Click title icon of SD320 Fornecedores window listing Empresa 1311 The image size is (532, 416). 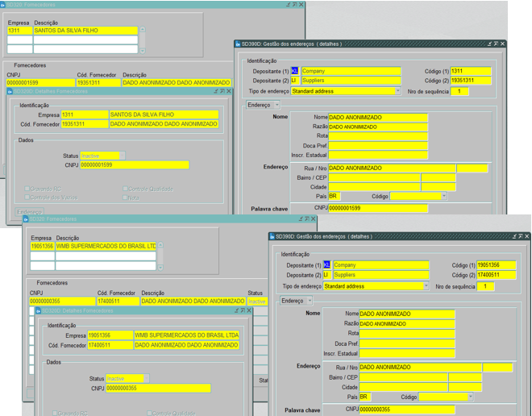2,5
